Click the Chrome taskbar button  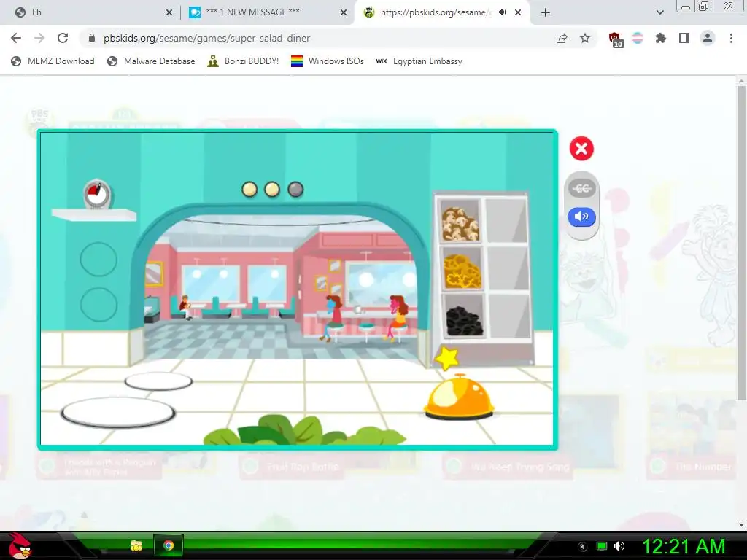click(x=169, y=545)
